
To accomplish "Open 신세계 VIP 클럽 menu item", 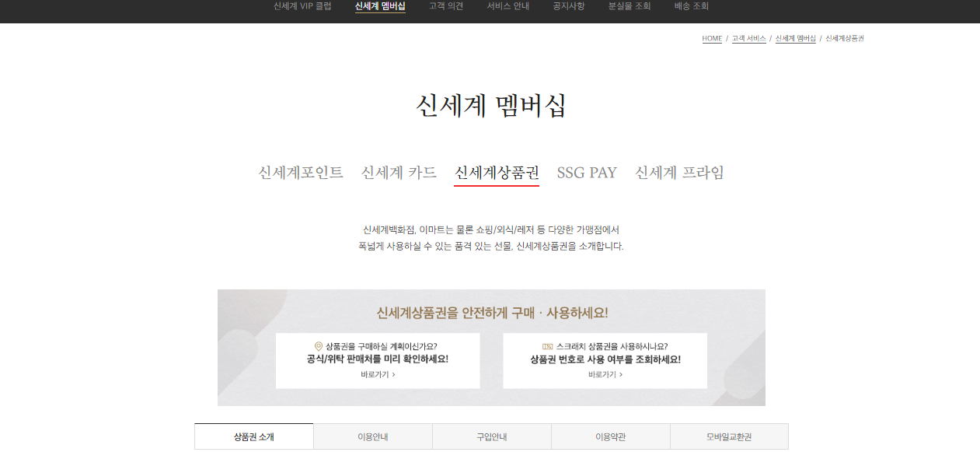I will coord(302,6).
